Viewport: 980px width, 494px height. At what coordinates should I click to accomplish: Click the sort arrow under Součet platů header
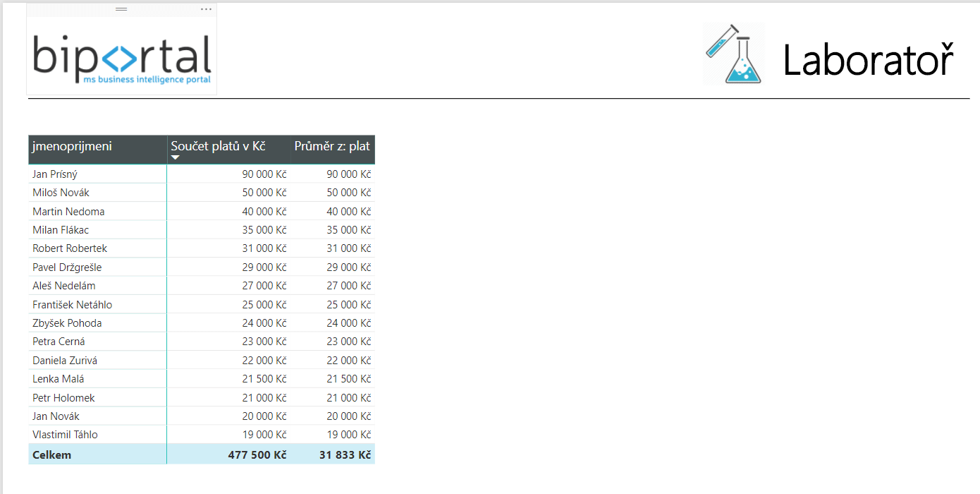coord(176,157)
